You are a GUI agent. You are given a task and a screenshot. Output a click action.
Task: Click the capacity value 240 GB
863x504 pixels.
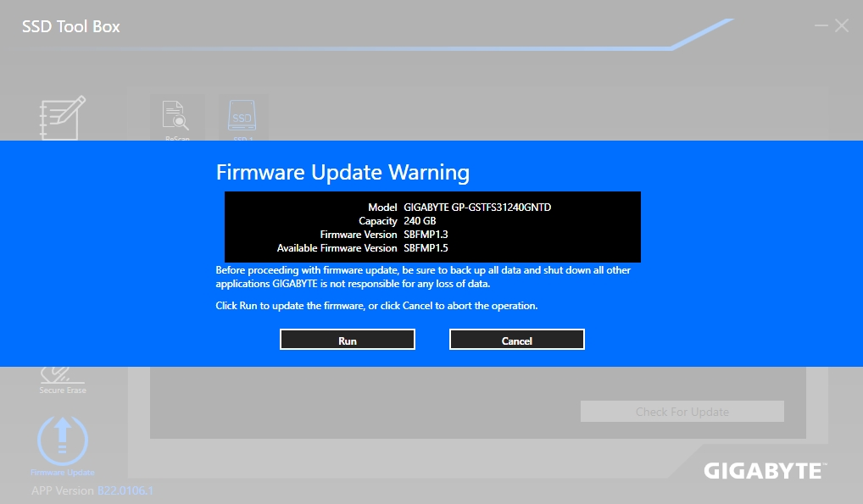420,220
